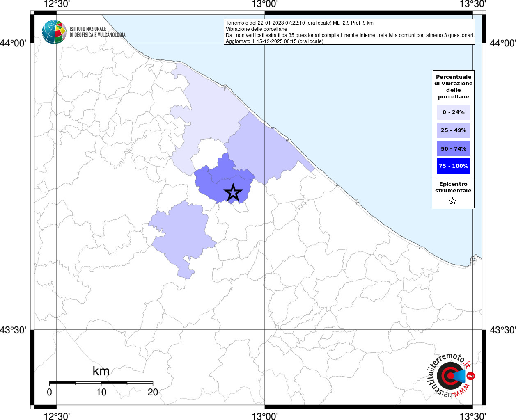Select the 25 - 49% legend swatch

tap(453, 130)
